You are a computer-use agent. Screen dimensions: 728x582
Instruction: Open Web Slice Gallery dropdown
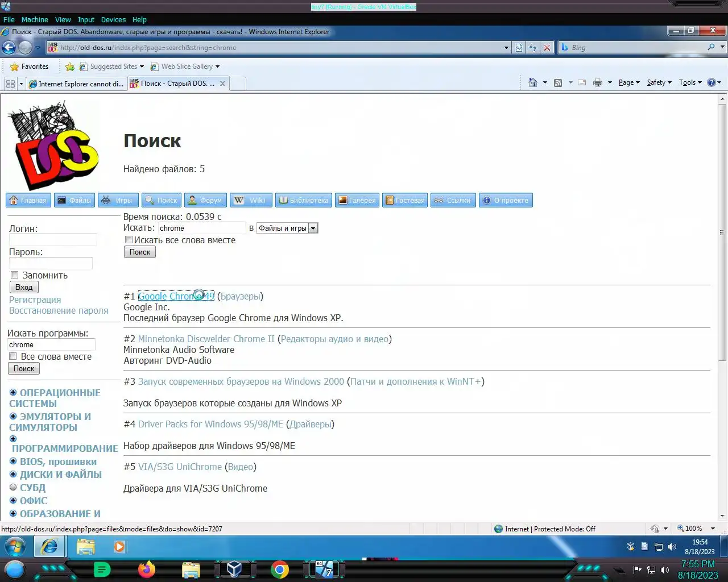(185, 66)
